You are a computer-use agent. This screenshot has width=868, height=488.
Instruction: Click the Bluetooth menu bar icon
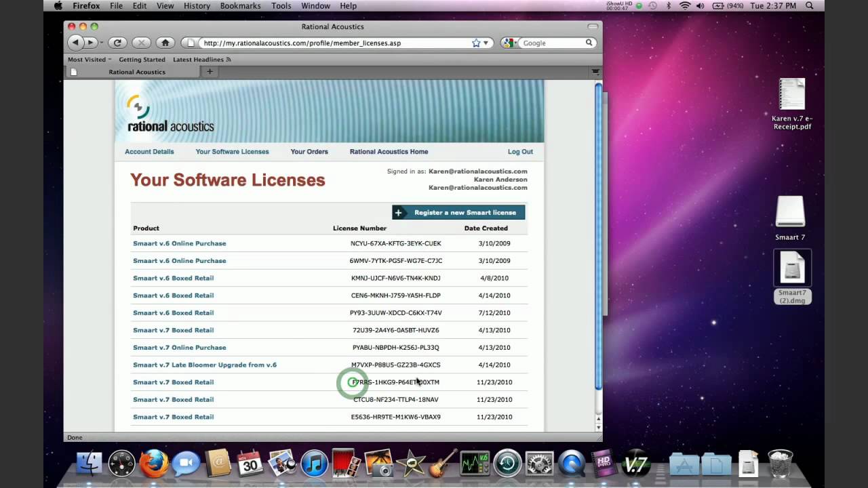click(669, 6)
